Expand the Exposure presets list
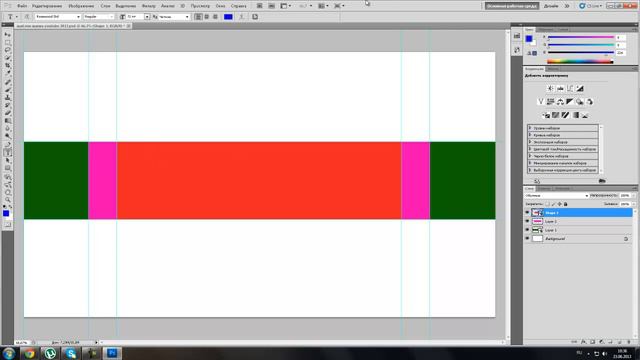Viewport: 640px width, 360px height. coord(530,142)
